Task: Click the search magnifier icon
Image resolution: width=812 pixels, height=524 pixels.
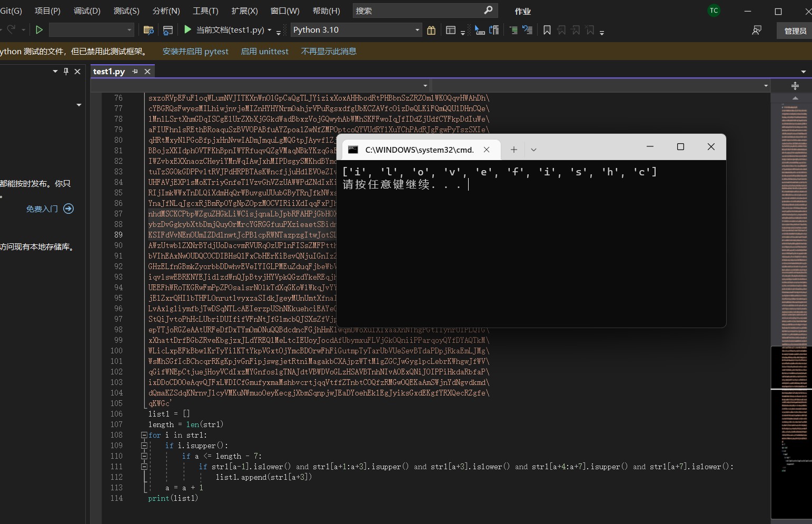Action: pos(488,10)
